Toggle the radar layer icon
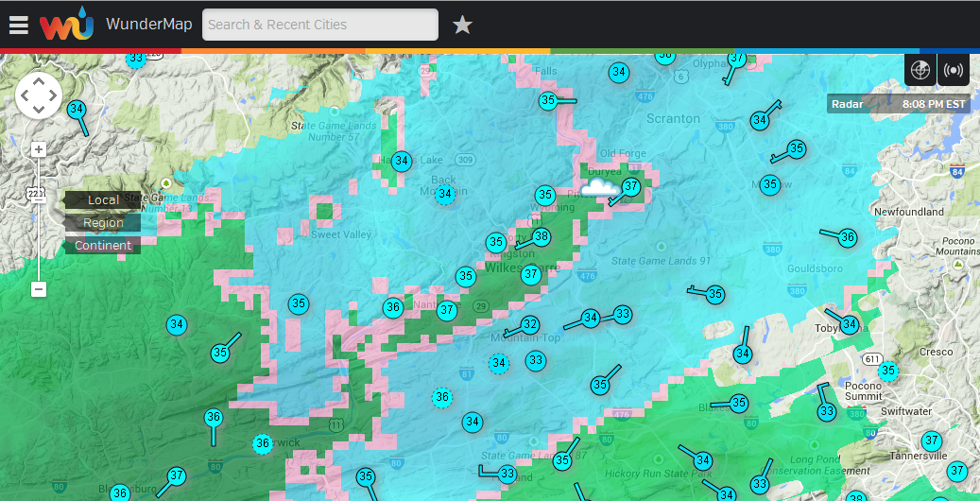Image resolution: width=980 pixels, height=501 pixels. (x=920, y=70)
